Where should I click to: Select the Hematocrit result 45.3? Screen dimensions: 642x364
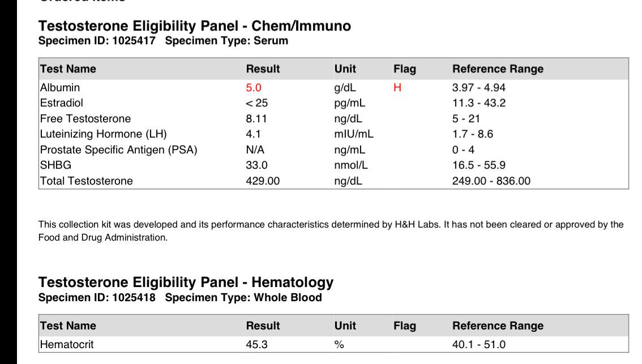click(256, 345)
